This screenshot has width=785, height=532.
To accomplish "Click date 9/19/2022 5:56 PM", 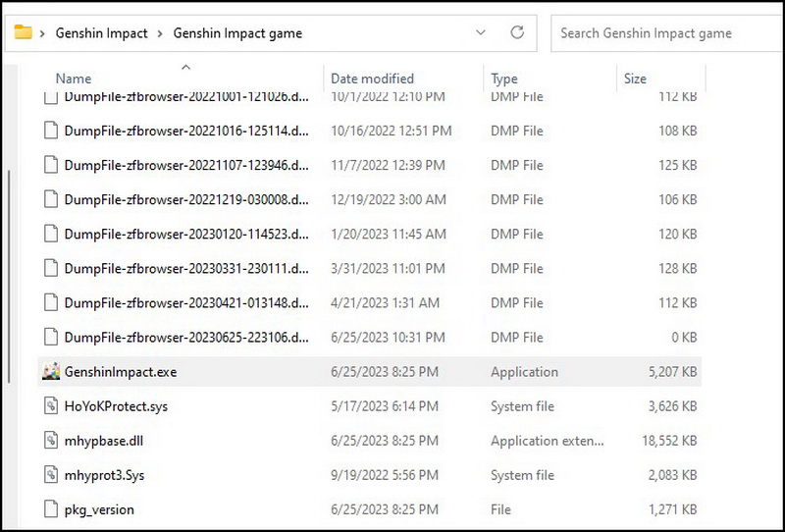I will [385, 475].
